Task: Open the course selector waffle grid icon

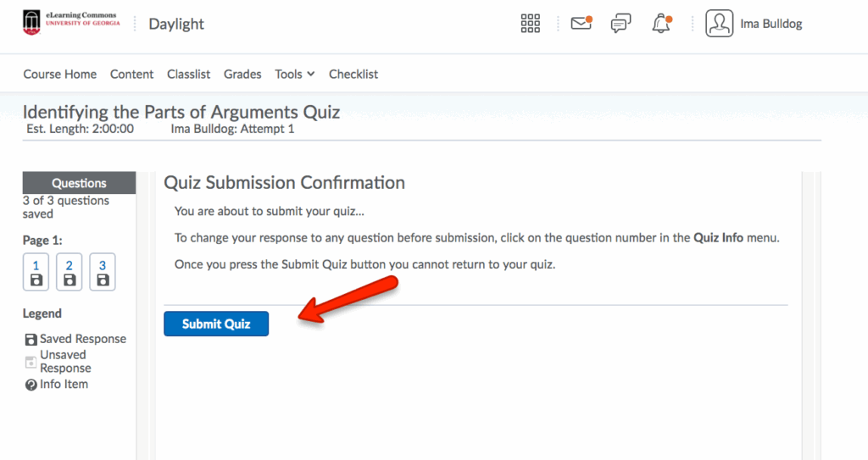Action: 530,24
